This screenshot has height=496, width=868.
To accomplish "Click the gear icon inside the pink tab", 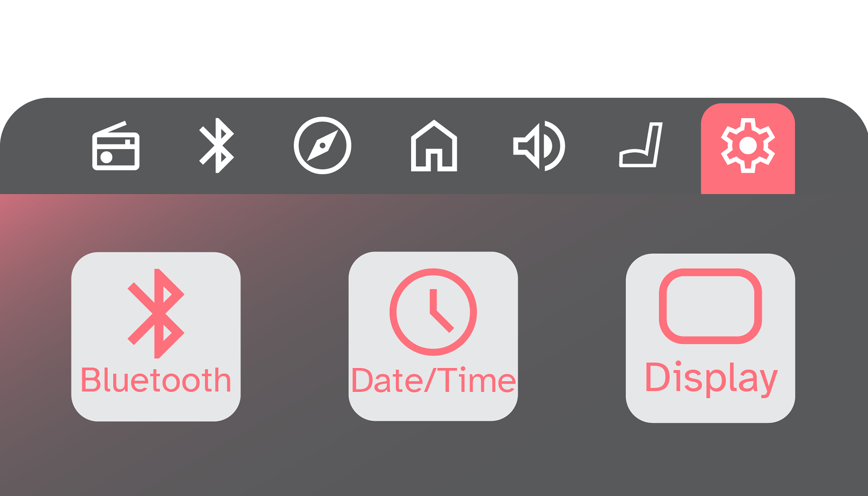I will (x=748, y=145).
